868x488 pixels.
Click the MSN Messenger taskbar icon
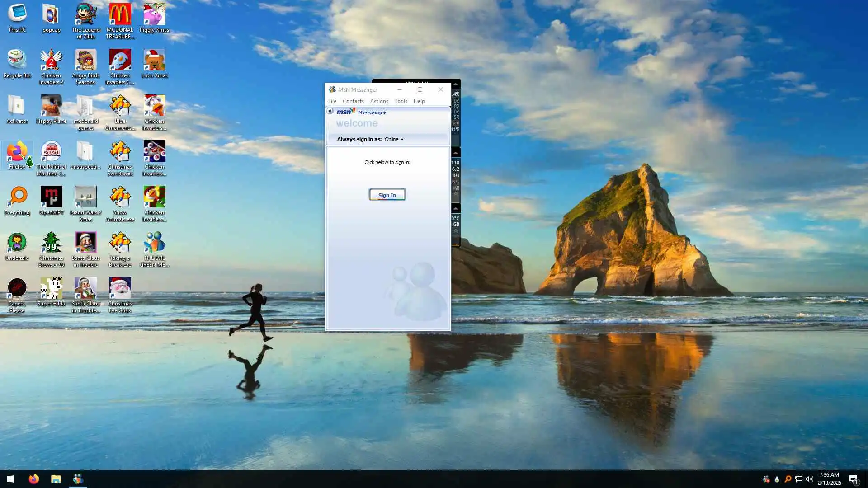tap(78, 479)
